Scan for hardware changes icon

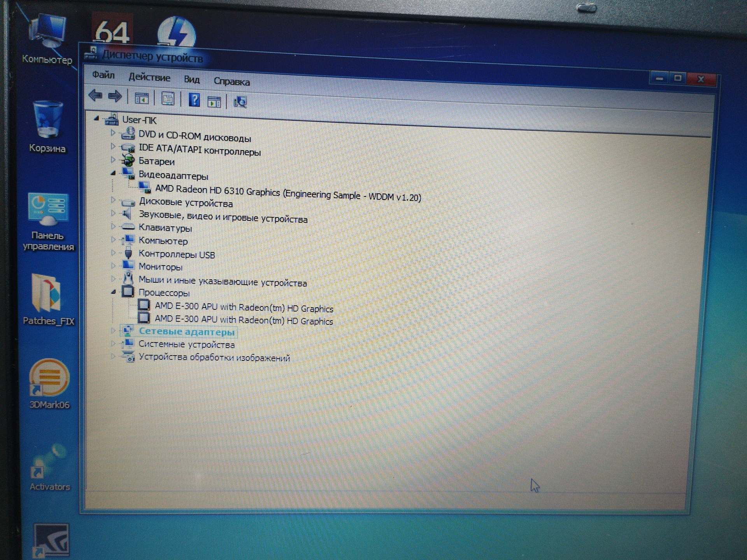[240, 102]
